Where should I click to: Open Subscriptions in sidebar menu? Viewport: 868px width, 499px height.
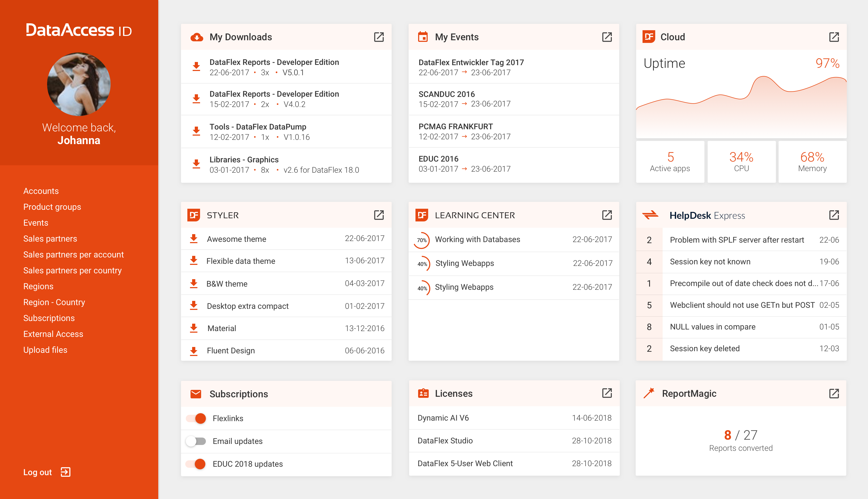[x=49, y=318]
